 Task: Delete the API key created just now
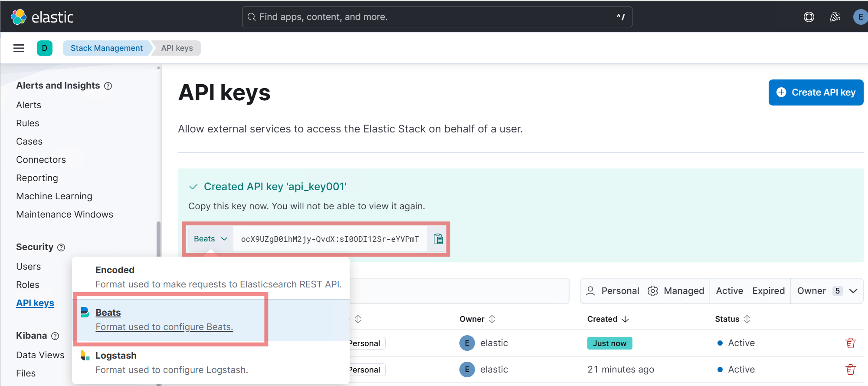(x=850, y=343)
